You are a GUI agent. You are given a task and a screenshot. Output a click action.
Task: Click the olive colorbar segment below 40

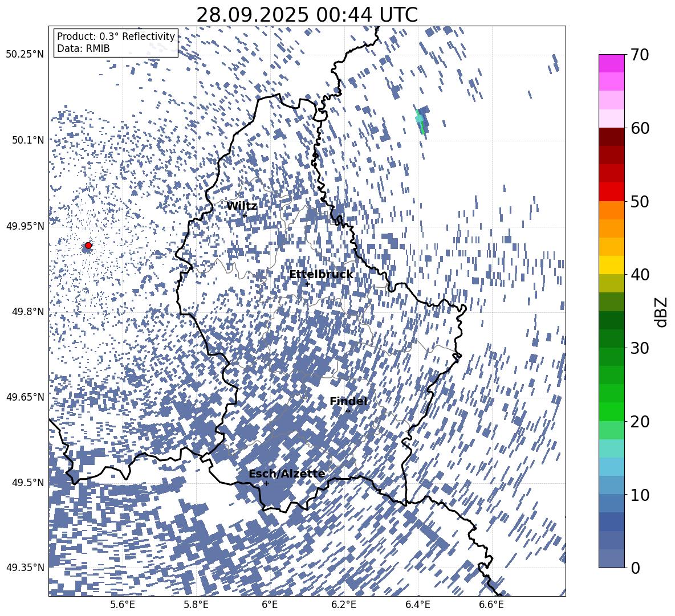[x=611, y=283]
